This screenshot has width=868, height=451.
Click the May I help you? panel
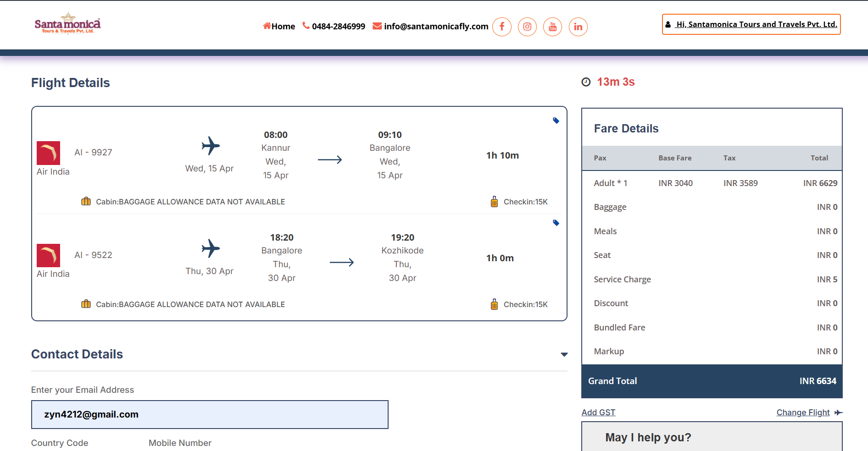(x=712, y=436)
